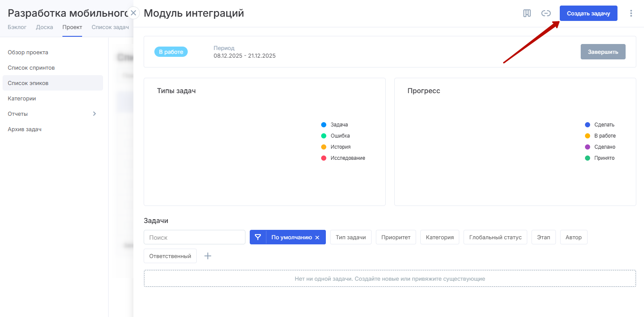Screen dimensions: 644x317
Task: Open Список спринтов in sidebar
Action: 31,68
